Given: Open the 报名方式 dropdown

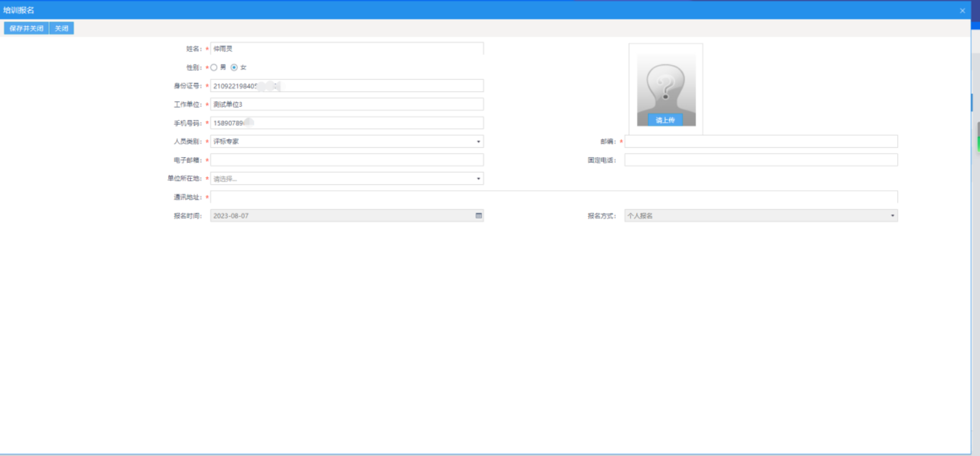Looking at the screenshot, I should coord(892,216).
